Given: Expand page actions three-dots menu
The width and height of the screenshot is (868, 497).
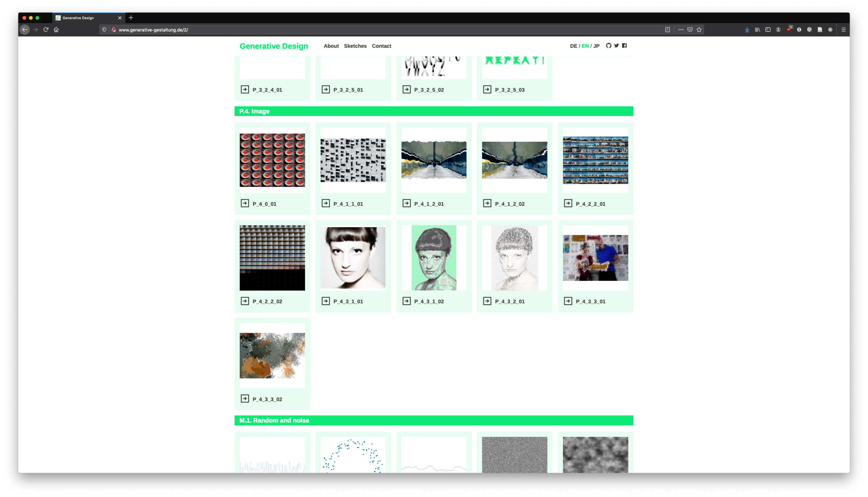Looking at the screenshot, I should pos(681,30).
